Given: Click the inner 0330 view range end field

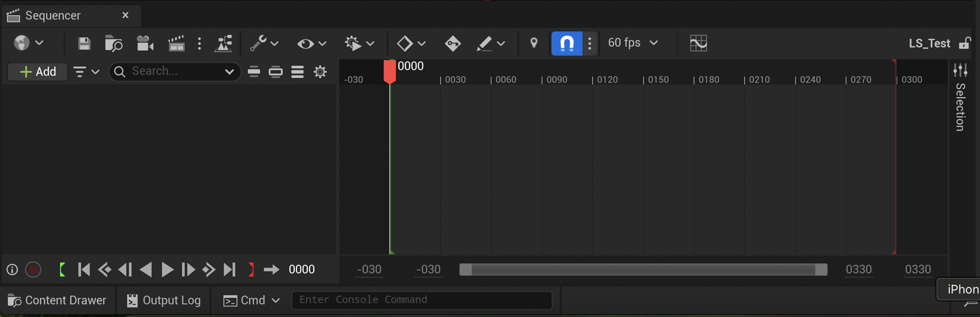Looking at the screenshot, I should coord(859,270).
